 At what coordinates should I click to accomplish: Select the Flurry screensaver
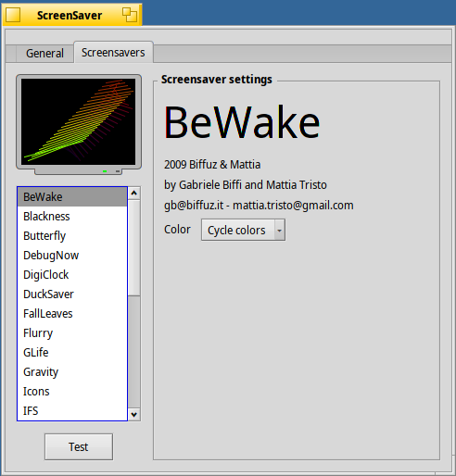(x=72, y=333)
